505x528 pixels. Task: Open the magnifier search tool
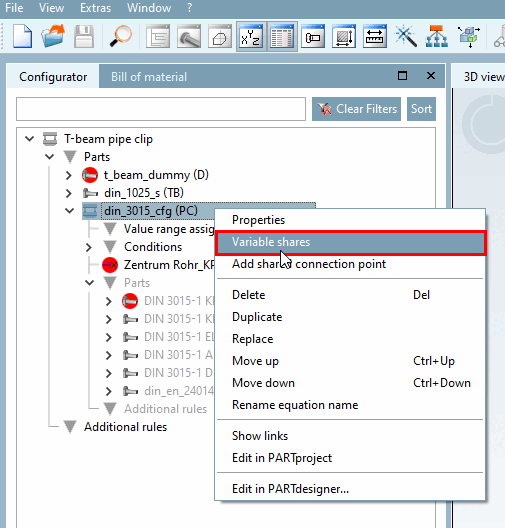(x=121, y=36)
